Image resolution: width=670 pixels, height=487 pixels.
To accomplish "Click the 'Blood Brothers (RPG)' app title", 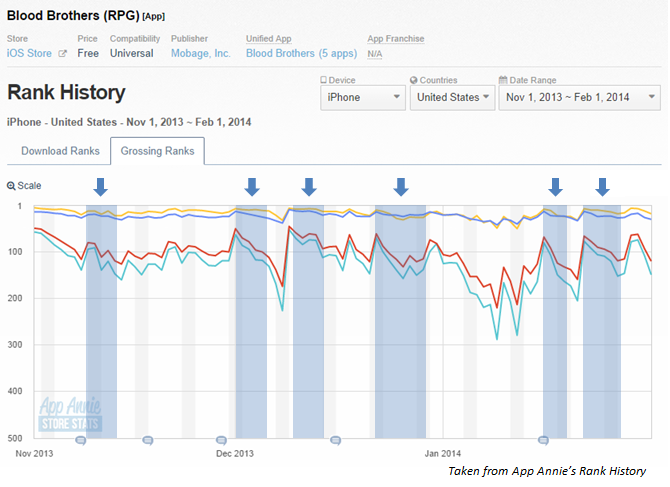I will (x=73, y=15).
